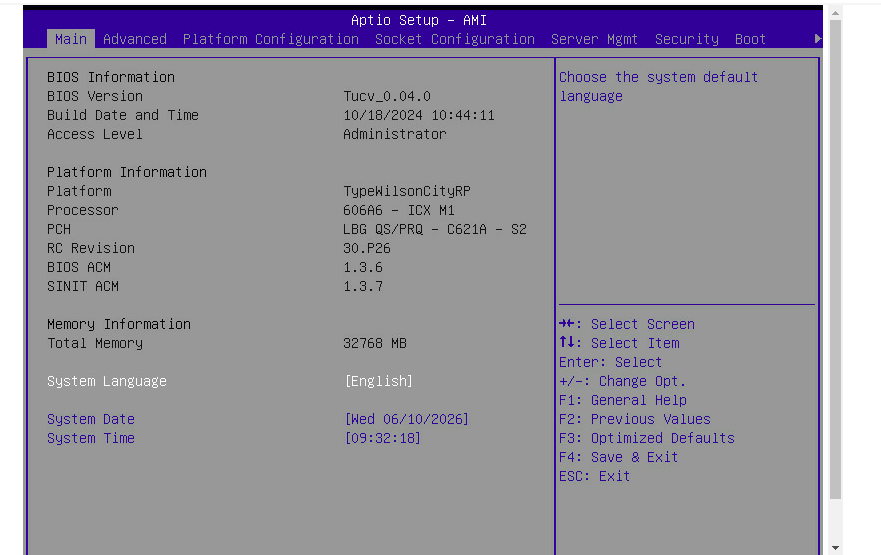Click RC Revision value 30.P26
881x555 pixels.
coord(367,248)
